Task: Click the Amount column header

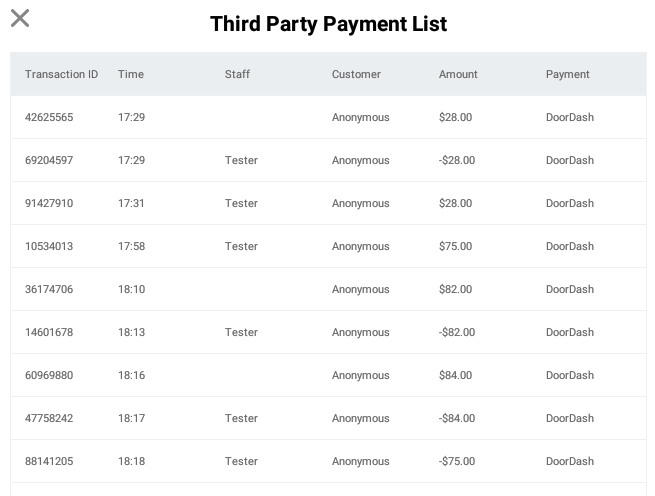Action: pyautogui.click(x=458, y=74)
